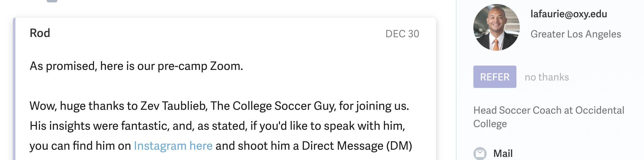This screenshot has width=644, height=160.
Task: Open the contact's profile photo
Action: [496, 27]
